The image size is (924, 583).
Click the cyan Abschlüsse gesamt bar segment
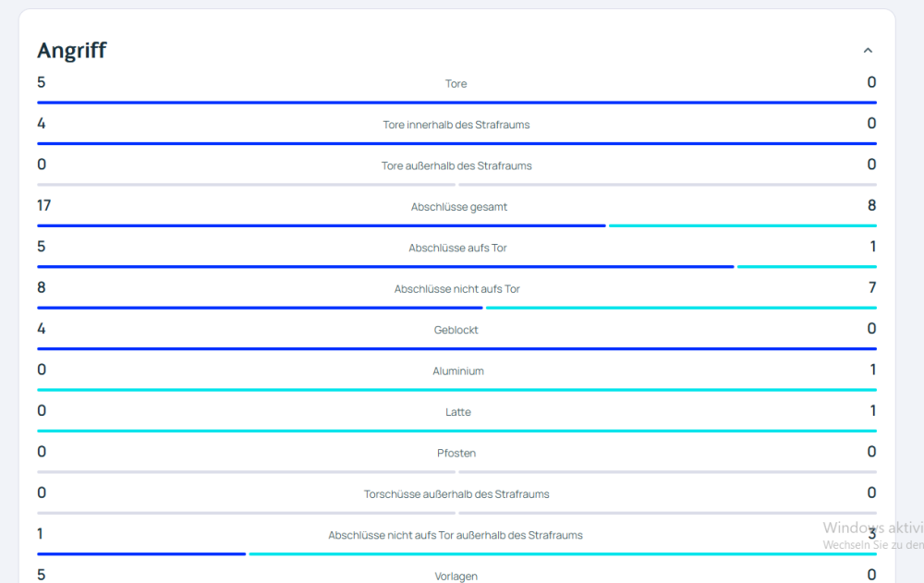pos(742,225)
